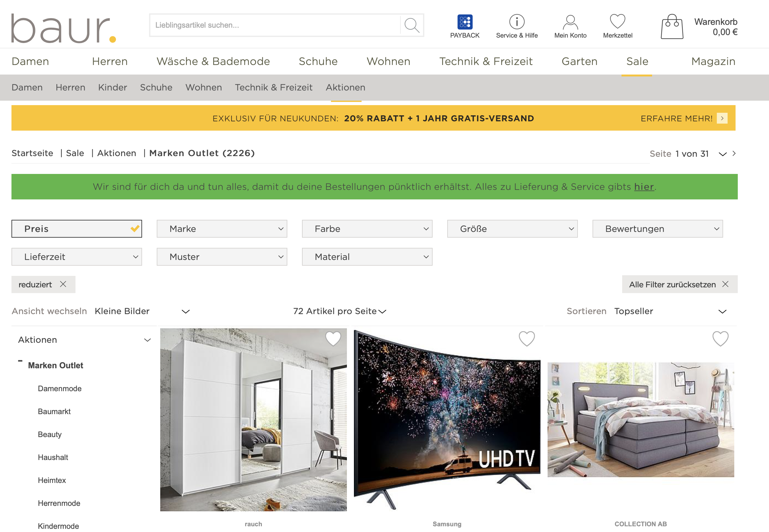Favorite the rauch wardrobe with heart icon

pos(333,339)
